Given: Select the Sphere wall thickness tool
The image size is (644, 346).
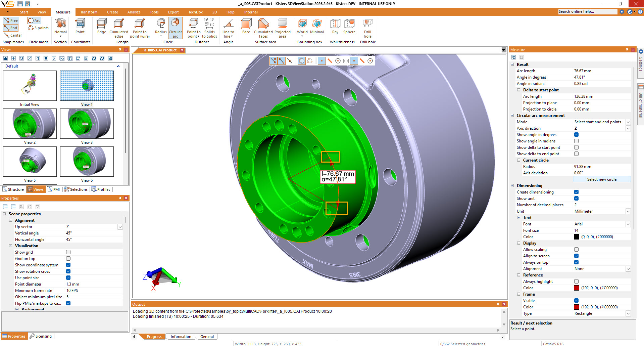Looking at the screenshot, I should point(349,26).
